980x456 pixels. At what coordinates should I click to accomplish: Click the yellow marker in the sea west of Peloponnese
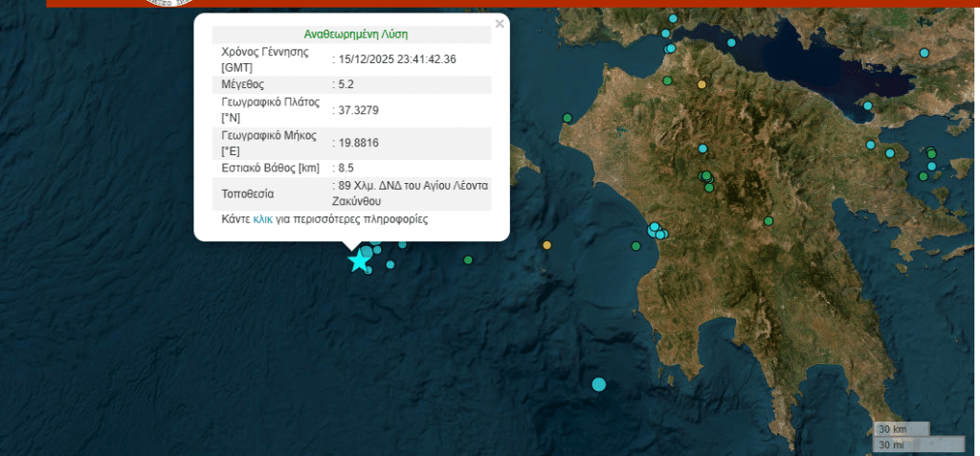point(546,246)
